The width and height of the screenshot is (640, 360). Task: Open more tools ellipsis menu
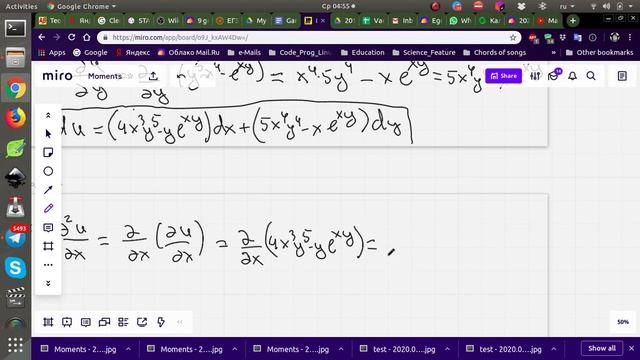pyautogui.click(x=48, y=265)
